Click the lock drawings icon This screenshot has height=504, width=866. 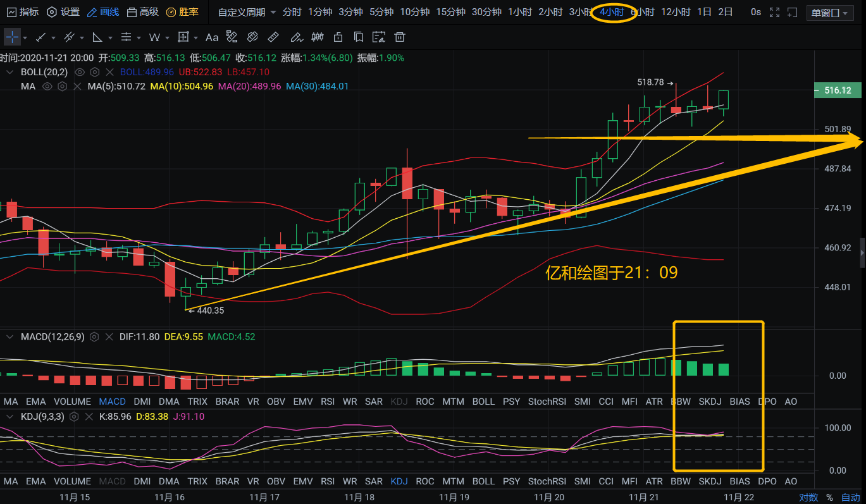click(x=338, y=37)
